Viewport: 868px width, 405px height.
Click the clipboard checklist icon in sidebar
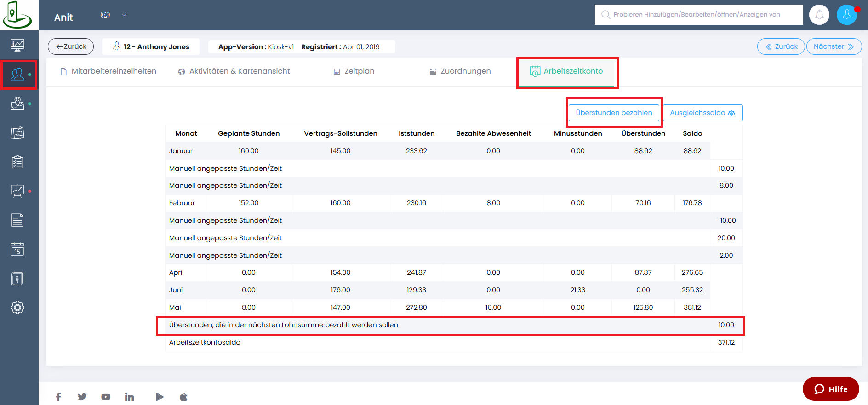(x=17, y=162)
